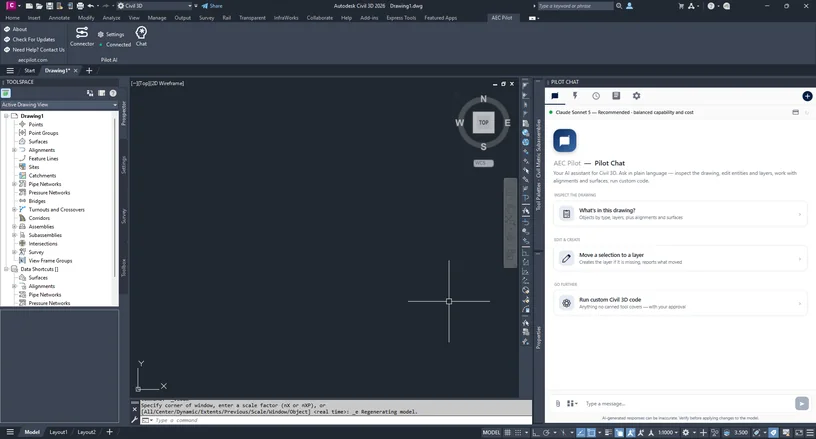Toggle ortho mode in status bar
The width and height of the screenshot is (816, 439).
(536, 432)
